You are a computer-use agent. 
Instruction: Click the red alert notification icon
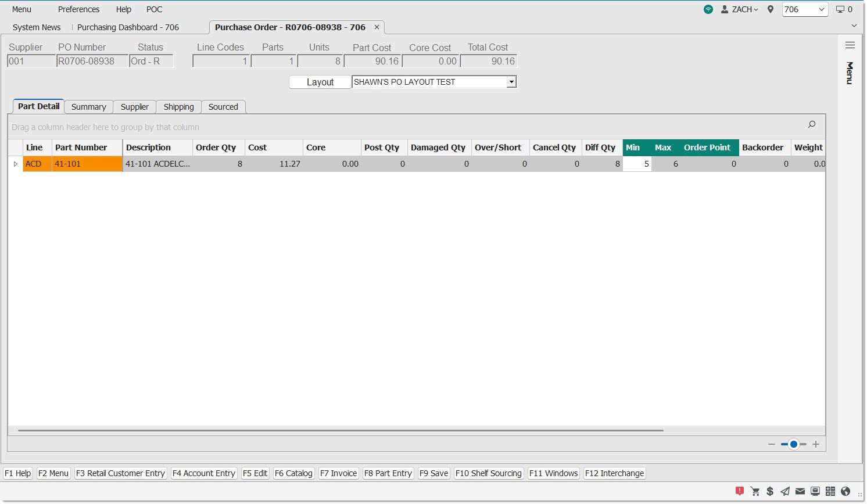[739, 491]
